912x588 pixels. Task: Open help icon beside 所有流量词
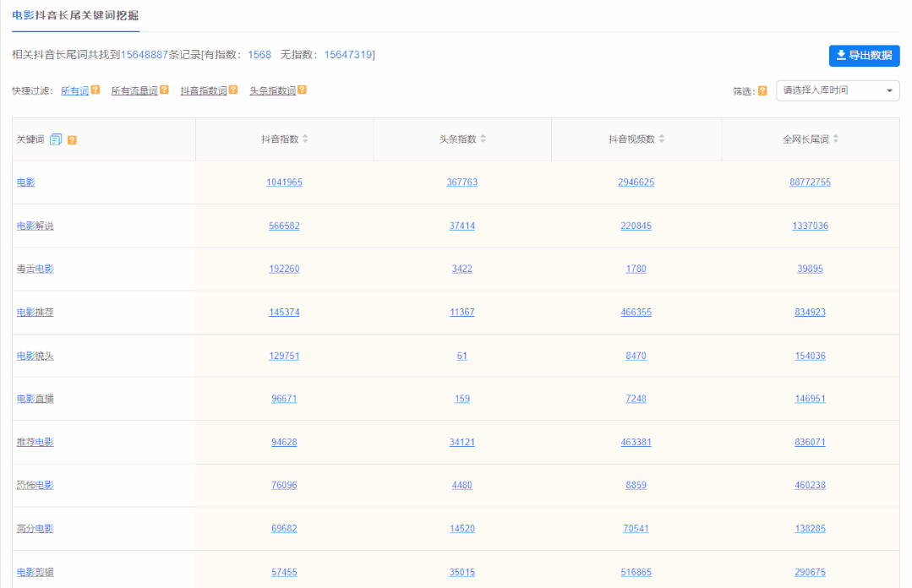pyautogui.click(x=164, y=90)
